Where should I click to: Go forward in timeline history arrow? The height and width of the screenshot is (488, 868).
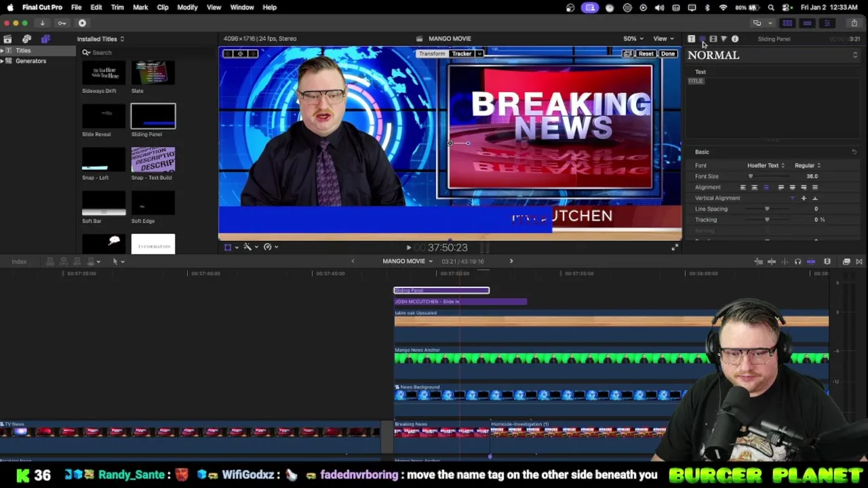point(511,262)
